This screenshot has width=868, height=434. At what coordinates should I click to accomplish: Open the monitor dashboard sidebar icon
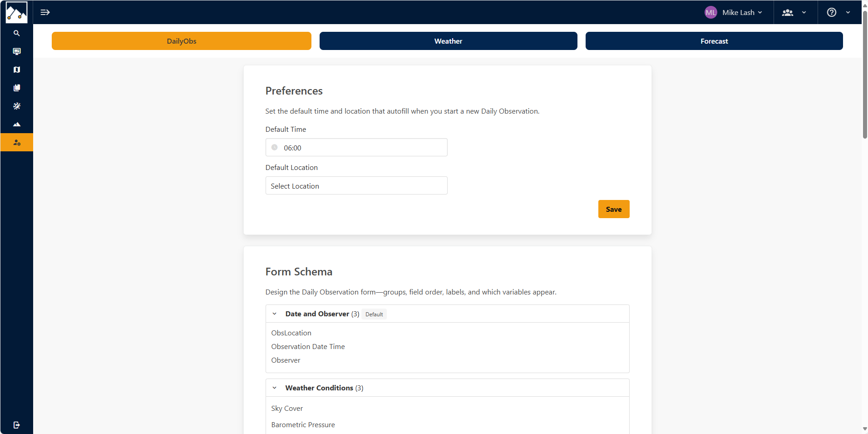(x=17, y=51)
